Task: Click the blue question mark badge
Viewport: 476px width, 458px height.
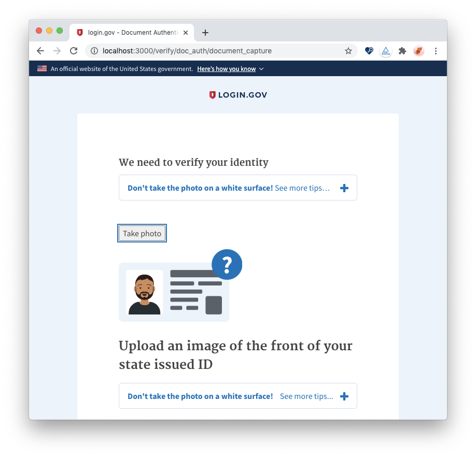Action: (x=227, y=264)
